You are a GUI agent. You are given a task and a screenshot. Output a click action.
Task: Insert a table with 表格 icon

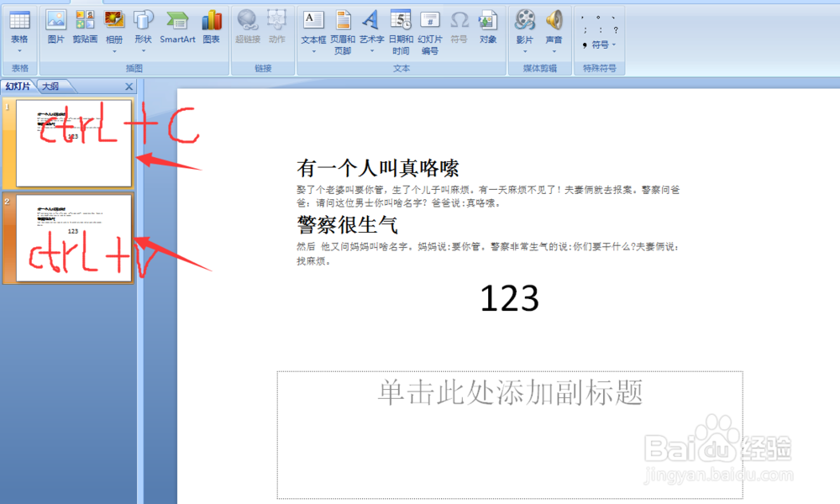coord(20,27)
